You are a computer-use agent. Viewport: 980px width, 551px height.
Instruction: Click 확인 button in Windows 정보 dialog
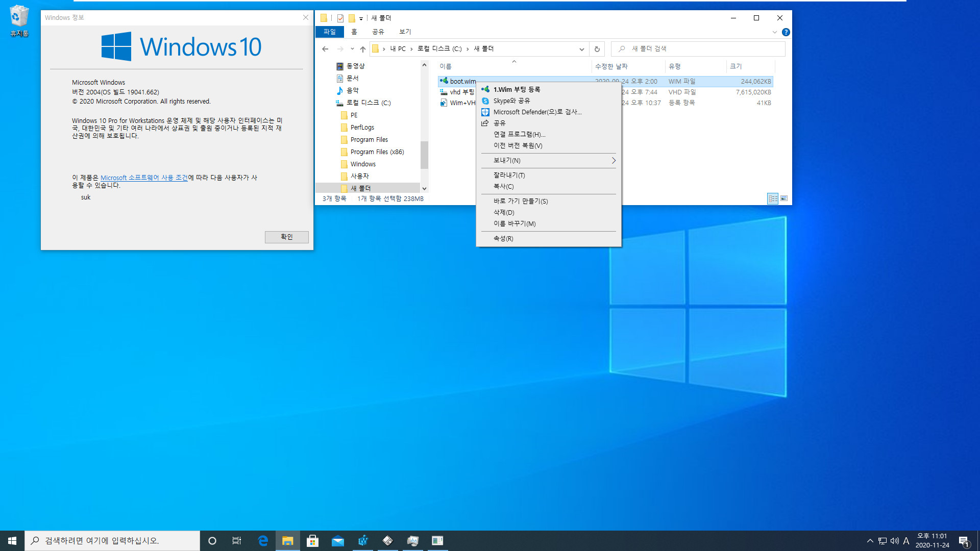pos(287,237)
